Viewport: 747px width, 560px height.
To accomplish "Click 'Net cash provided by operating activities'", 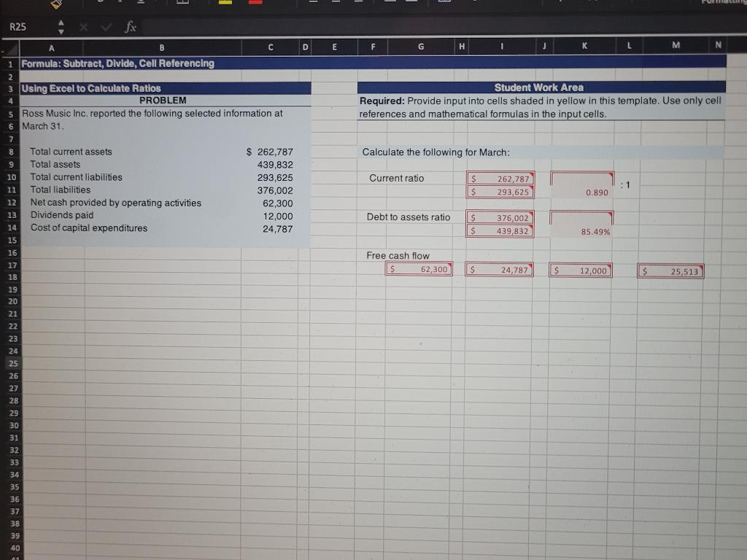I will pyautogui.click(x=116, y=203).
